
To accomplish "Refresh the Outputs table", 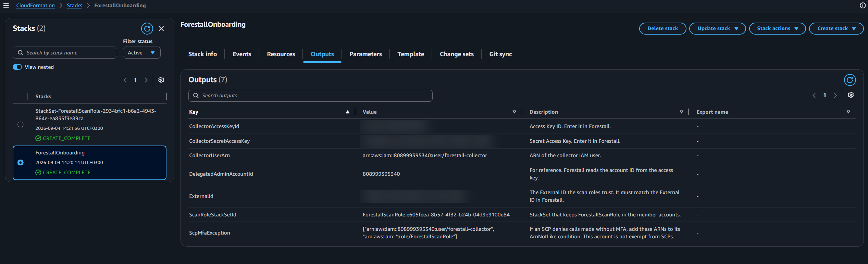I will tap(850, 80).
